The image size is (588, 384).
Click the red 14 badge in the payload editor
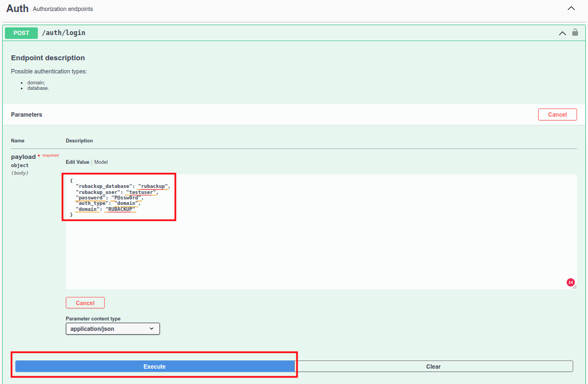coord(570,282)
